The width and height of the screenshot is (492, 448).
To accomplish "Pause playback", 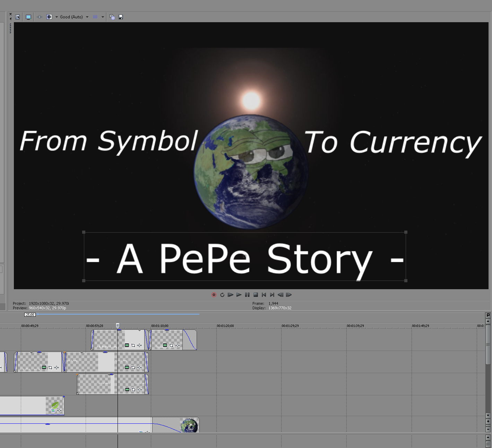I will (247, 295).
